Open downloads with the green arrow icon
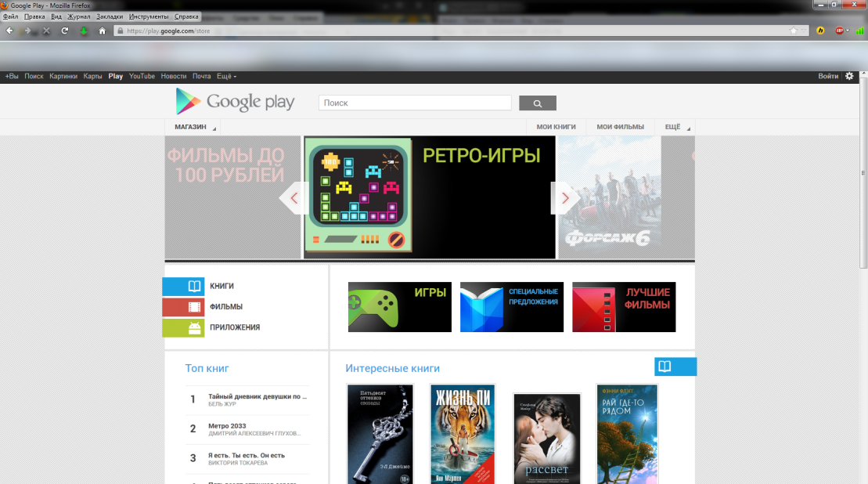 click(84, 31)
